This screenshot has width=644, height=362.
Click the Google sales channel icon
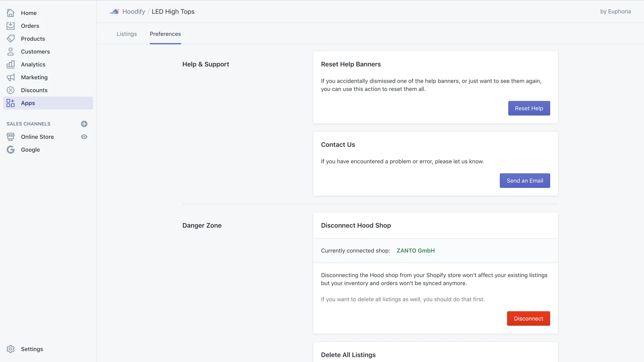tap(10, 150)
